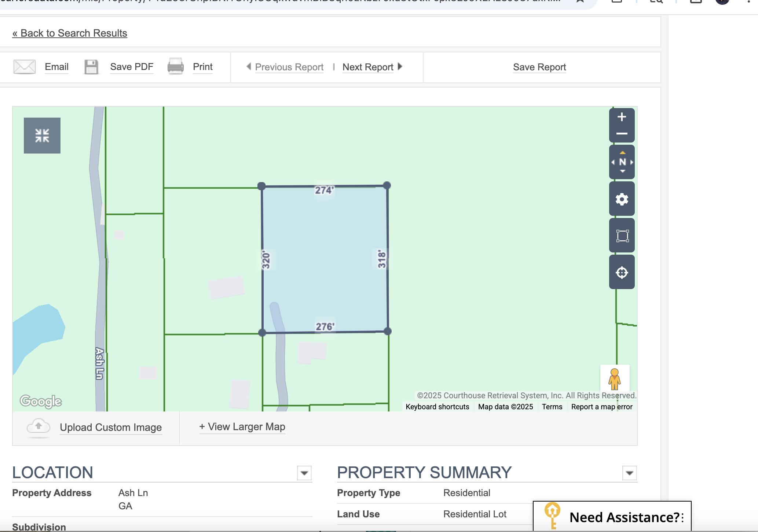Click Back to Search Results link
This screenshot has height=532, width=758.
pyautogui.click(x=70, y=33)
